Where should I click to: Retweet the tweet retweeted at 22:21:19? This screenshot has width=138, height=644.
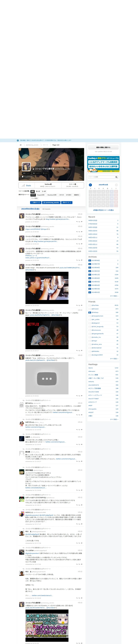(79, 415)
